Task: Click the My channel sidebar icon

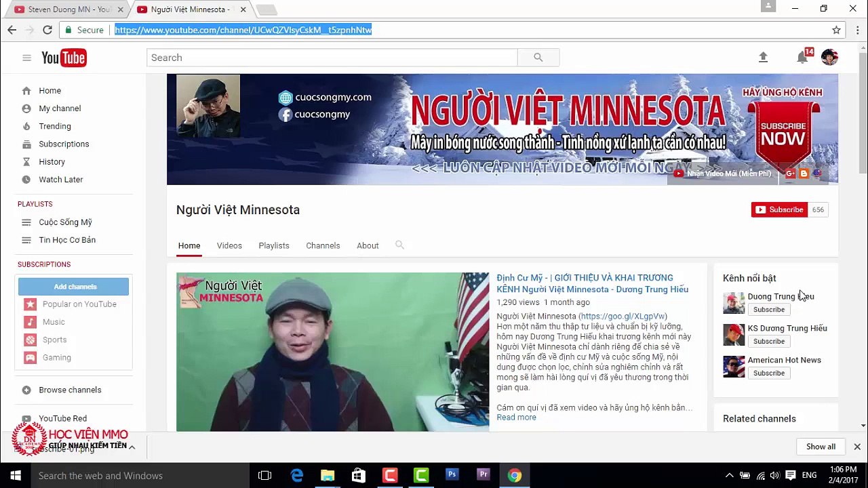Action: [x=26, y=108]
